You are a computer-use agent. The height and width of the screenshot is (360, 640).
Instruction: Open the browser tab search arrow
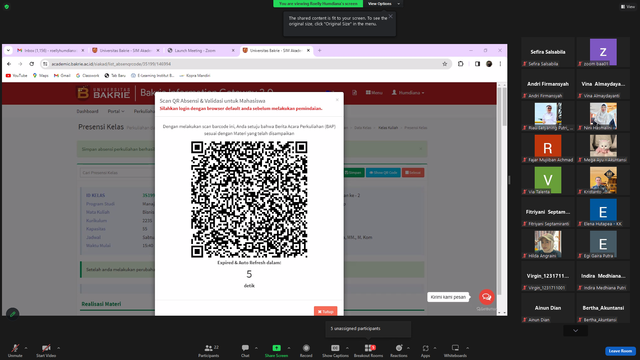[8, 50]
